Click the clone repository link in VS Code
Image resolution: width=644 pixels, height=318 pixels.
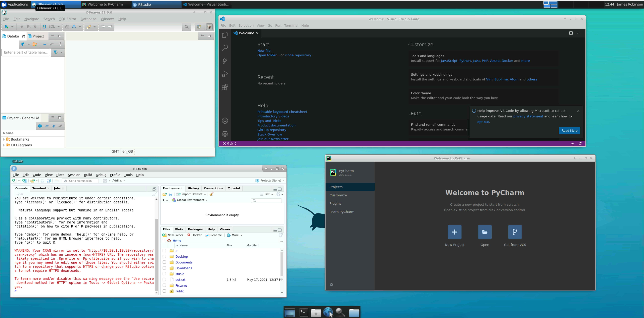[x=299, y=55]
